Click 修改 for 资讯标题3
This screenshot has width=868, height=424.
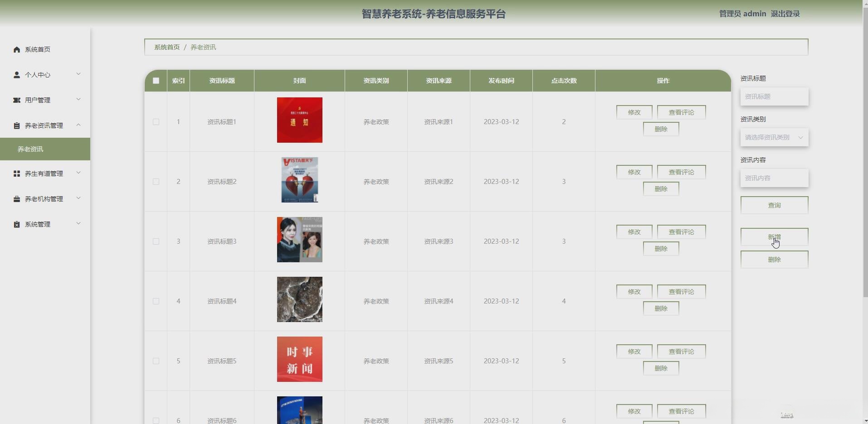634,232
